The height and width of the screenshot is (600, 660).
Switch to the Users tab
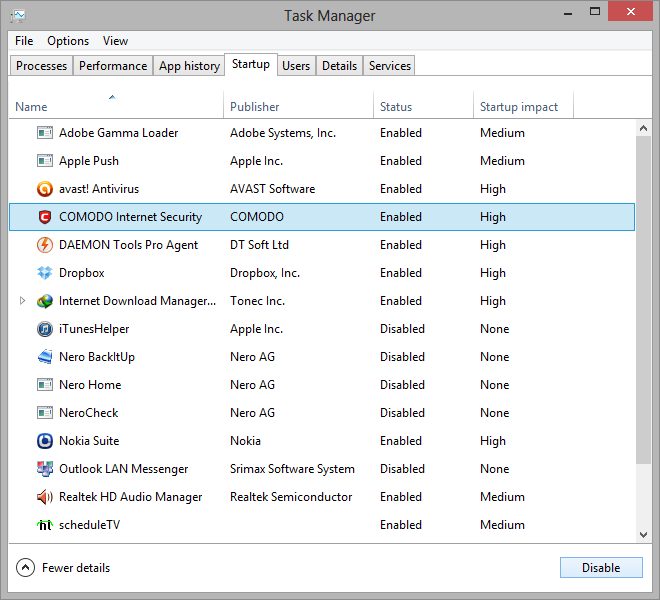[x=296, y=66]
